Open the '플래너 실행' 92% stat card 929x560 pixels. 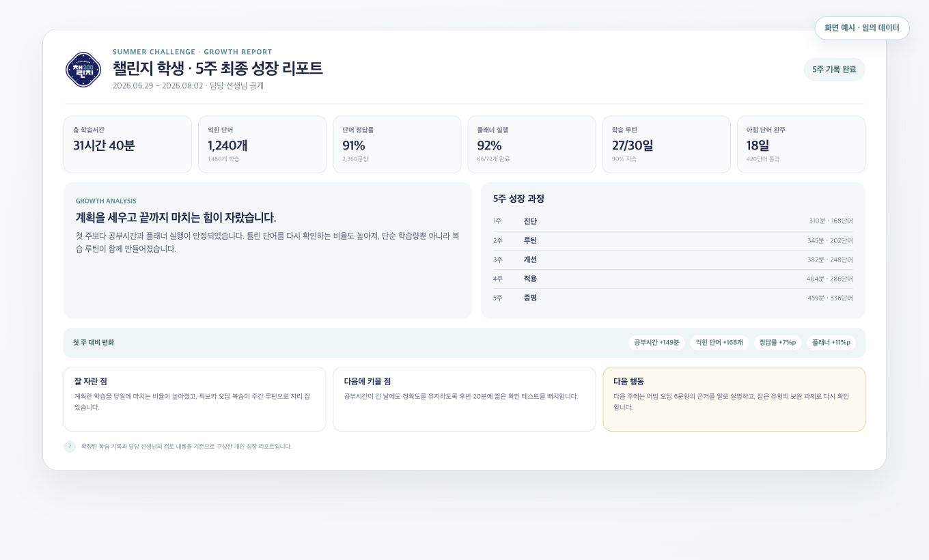[531, 144]
